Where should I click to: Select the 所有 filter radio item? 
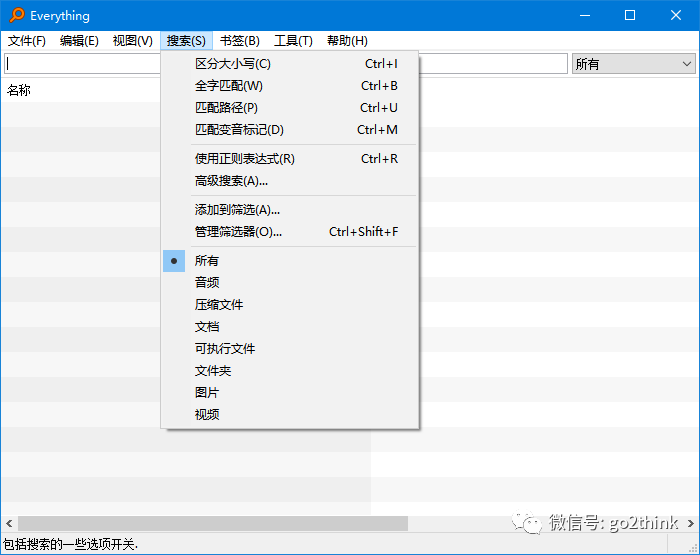290,261
